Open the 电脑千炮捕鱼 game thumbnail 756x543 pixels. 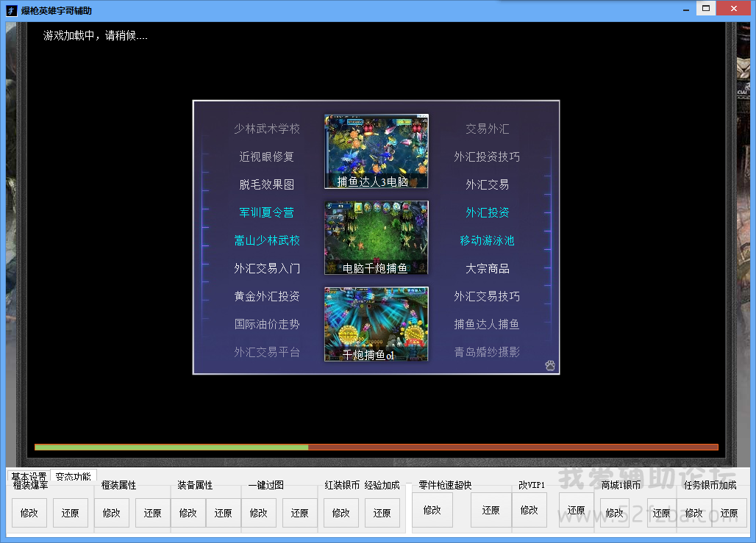377,238
